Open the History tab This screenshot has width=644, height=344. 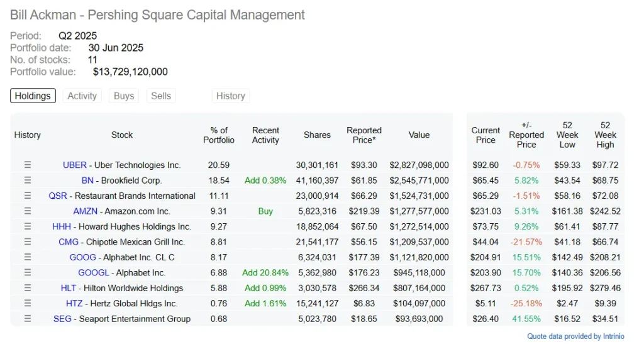(231, 96)
